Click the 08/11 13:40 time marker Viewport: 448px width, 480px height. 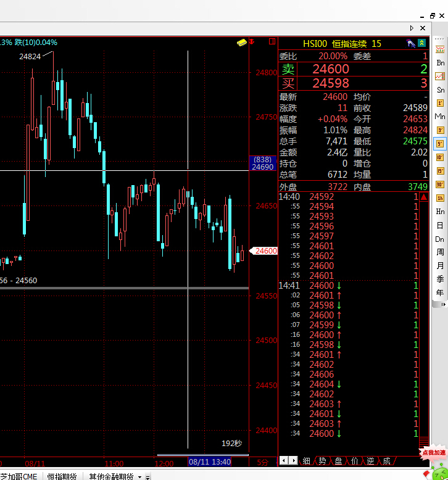(210, 461)
